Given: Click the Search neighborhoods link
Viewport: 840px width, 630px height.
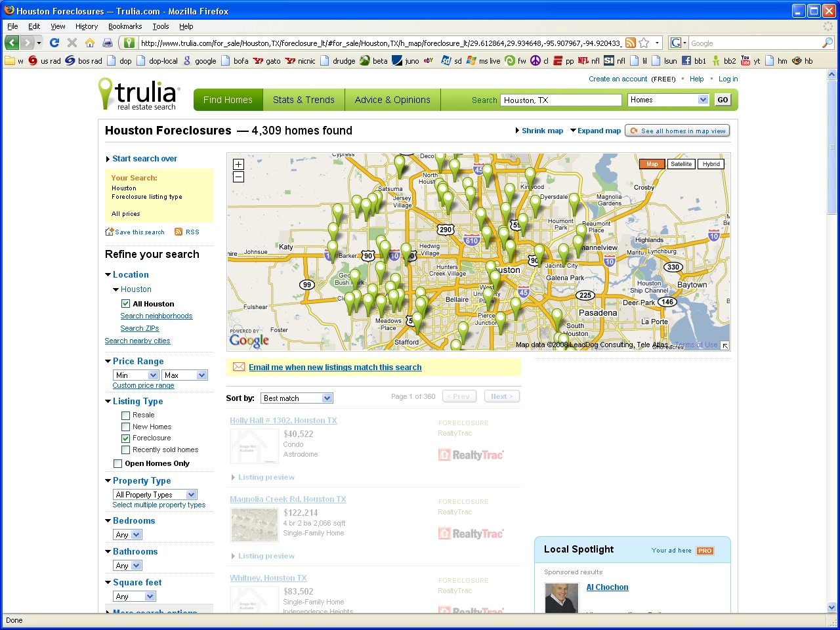Looking at the screenshot, I should click(156, 316).
